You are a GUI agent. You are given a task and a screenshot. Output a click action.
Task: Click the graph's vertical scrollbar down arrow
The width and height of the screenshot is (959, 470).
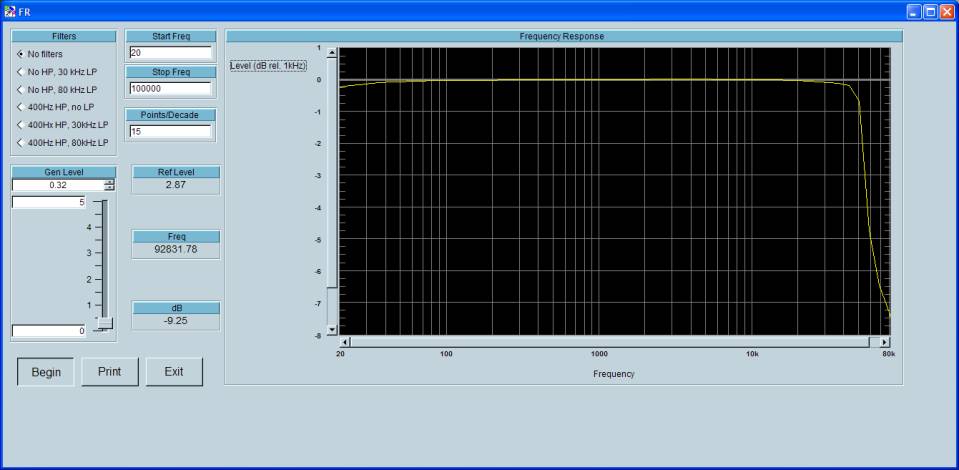tap(332, 329)
